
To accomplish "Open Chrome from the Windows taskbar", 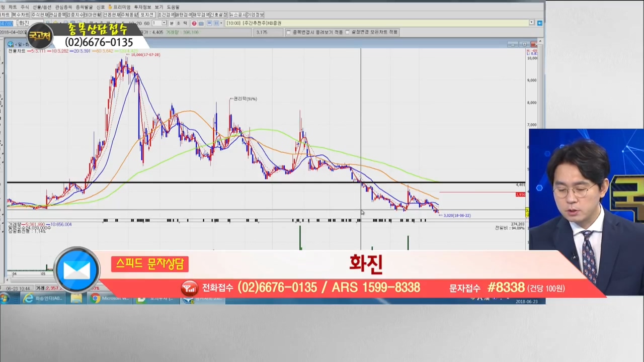I will [x=96, y=299].
